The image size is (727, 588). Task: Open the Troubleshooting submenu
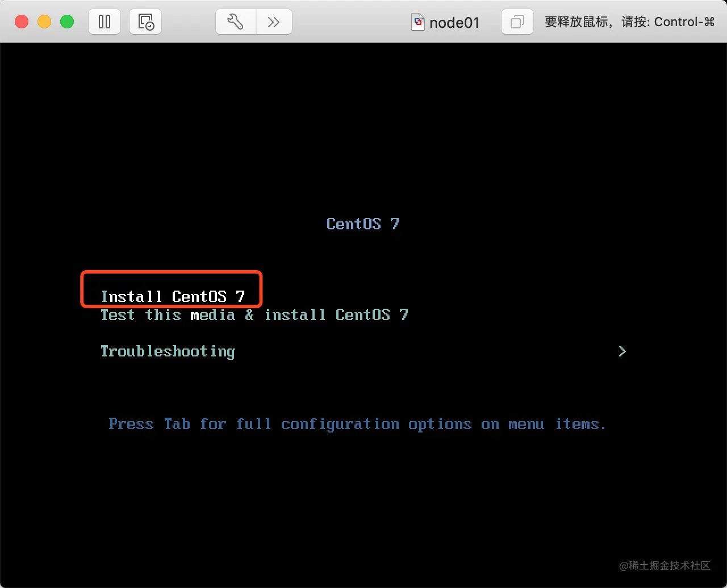point(168,351)
